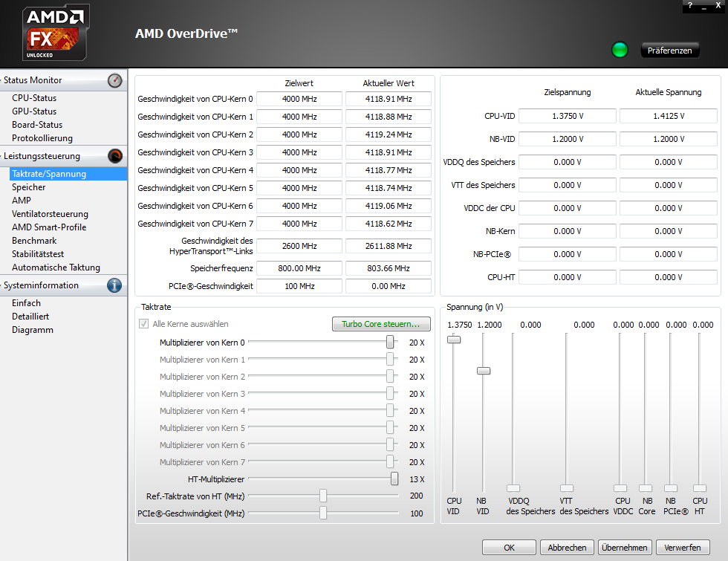Open the Benchmark page
728x561 pixels.
coord(34,241)
